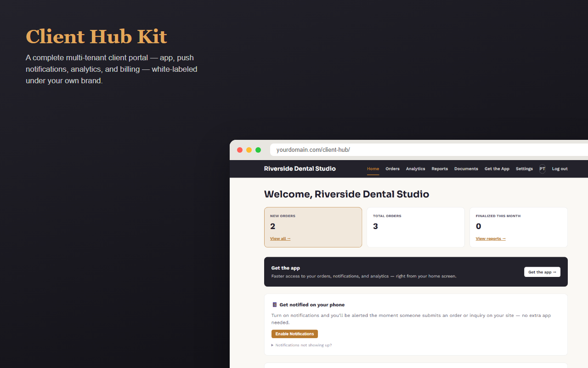This screenshot has width=588, height=368.
Task: Click the phone icon beside Get notified
Action: 274,305
